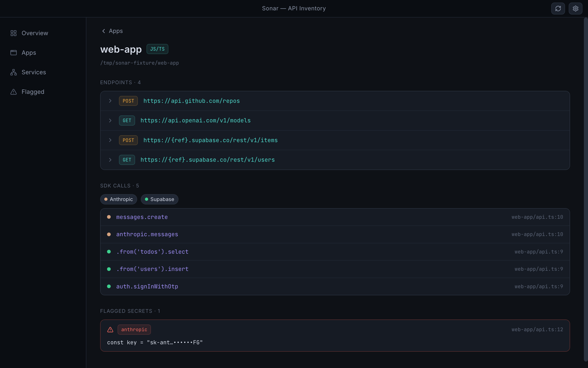
Task: Select the anthropic.messages SDK call
Action: (x=335, y=234)
